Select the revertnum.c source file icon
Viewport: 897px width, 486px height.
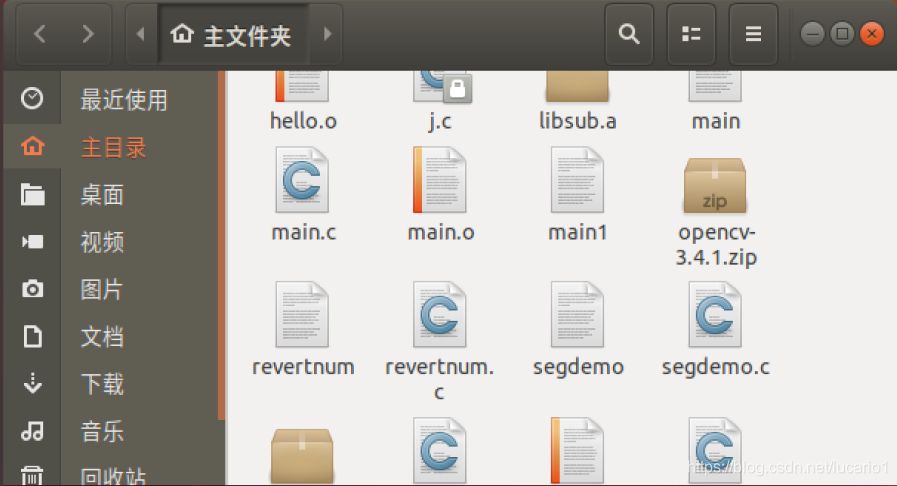coord(439,314)
